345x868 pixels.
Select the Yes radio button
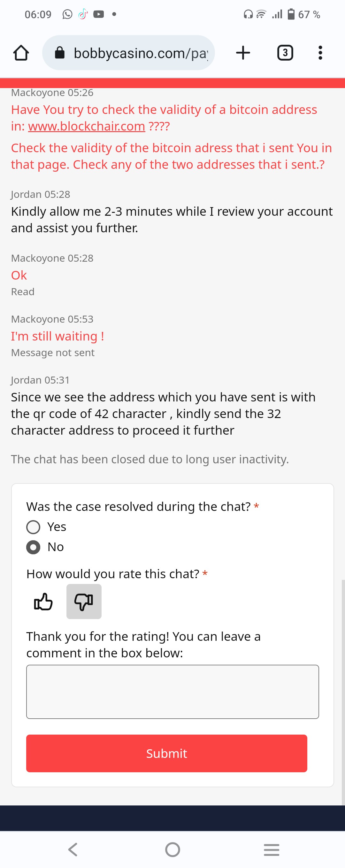pos(33,527)
